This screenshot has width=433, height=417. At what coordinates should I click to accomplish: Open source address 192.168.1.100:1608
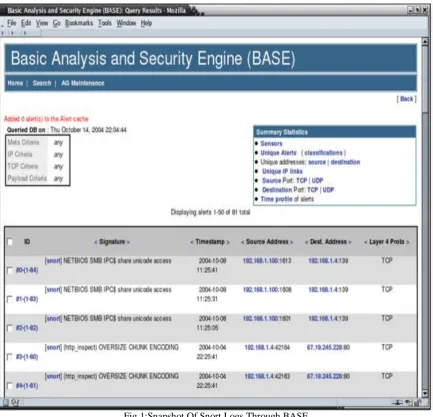(267, 290)
